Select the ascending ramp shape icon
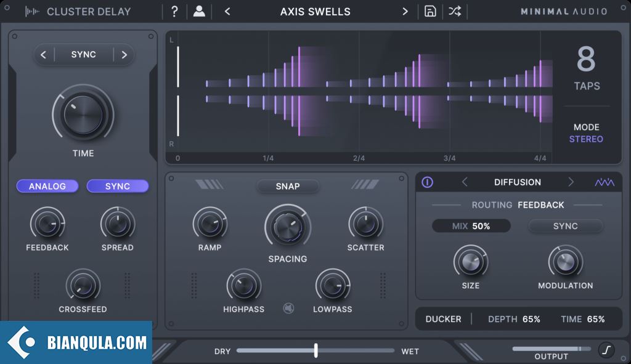 pyautogui.click(x=365, y=185)
